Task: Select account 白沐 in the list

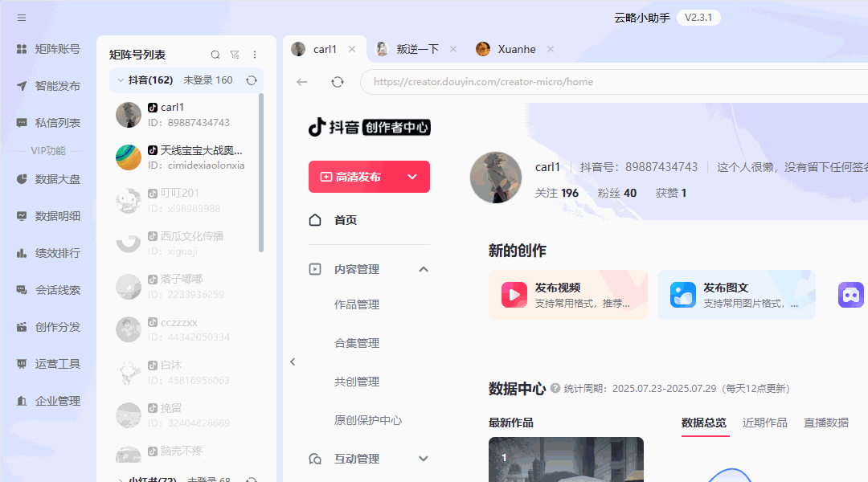Action: (184, 372)
